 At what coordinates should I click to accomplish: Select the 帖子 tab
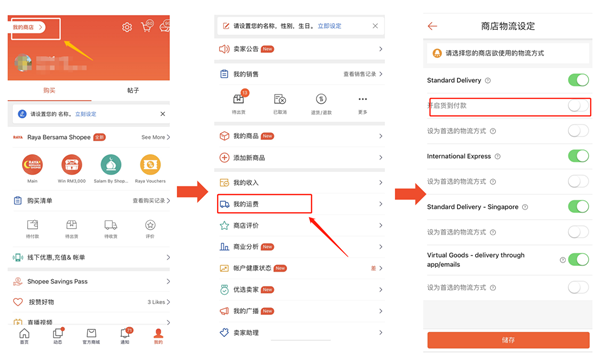tap(133, 91)
